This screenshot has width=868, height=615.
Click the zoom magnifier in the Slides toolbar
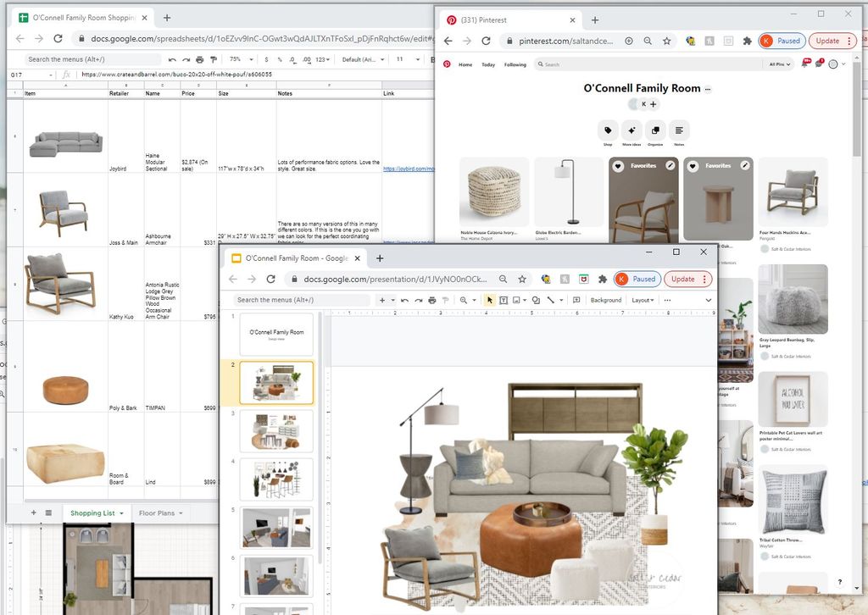[464, 300]
